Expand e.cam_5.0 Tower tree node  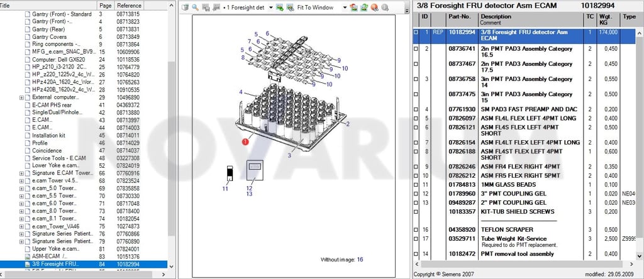[21, 189]
